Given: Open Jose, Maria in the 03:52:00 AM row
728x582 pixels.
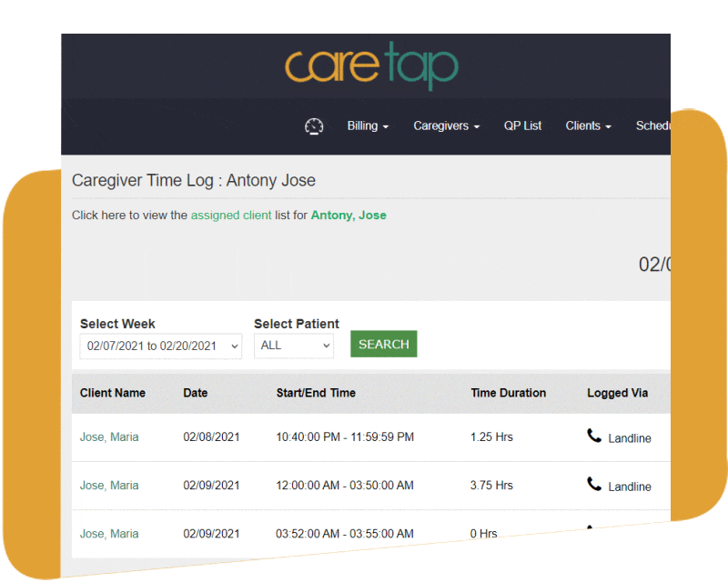Looking at the screenshot, I should pos(109,534).
